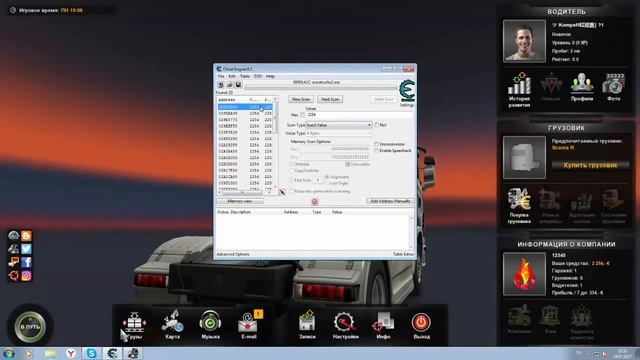Image resolution: width=640 pixels, height=360 pixels.
Task: Click the found-addresses vertical scrollbar
Action: point(275,143)
